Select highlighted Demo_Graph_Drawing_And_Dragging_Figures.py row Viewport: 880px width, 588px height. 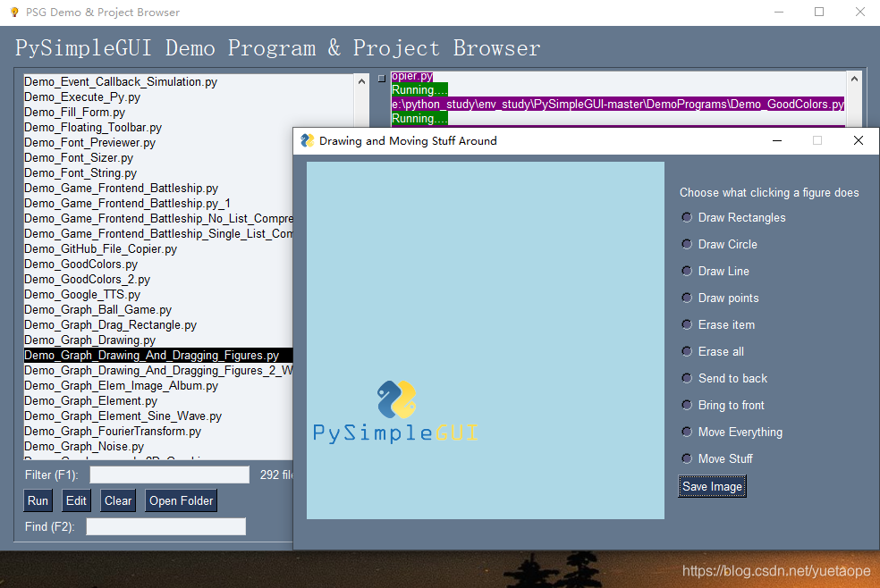click(158, 355)
